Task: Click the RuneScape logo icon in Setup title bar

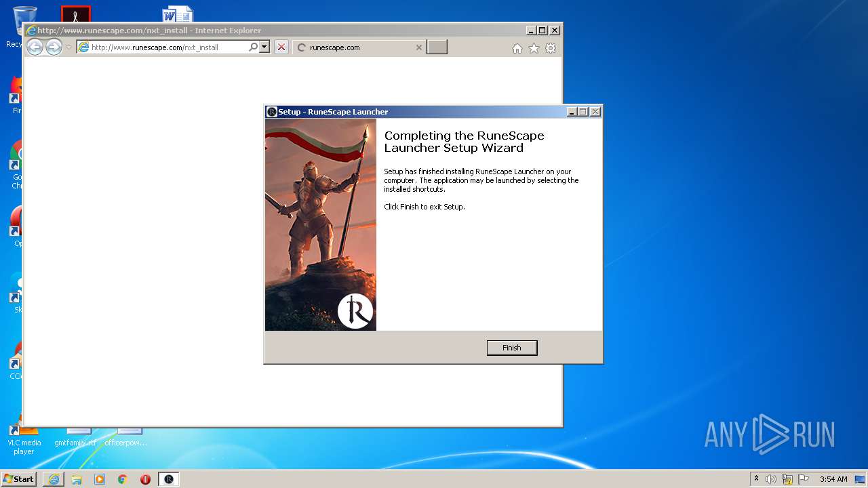Action: click(272, 112)
